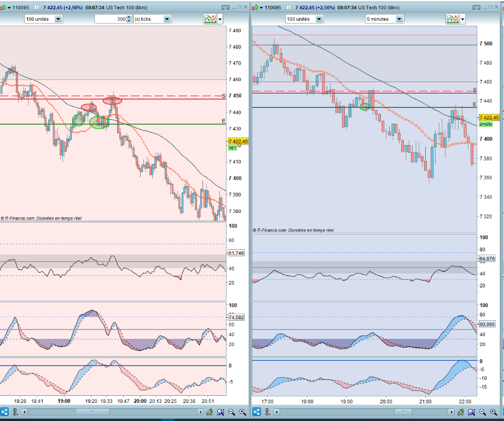Open the indicators icon in right 5 minutes chart
The image size is (504, 421).
[x=453, y=19]
